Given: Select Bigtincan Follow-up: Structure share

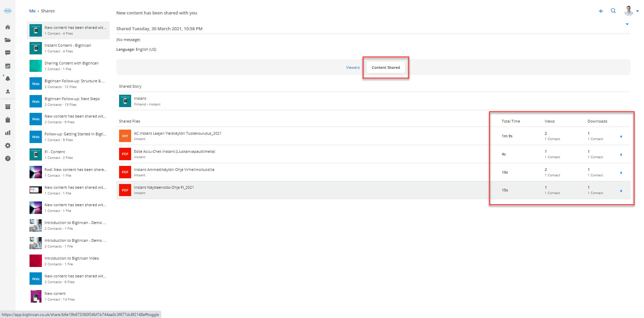Looking at the screenshot, I should pyautogui.click(x=68, y=84).
